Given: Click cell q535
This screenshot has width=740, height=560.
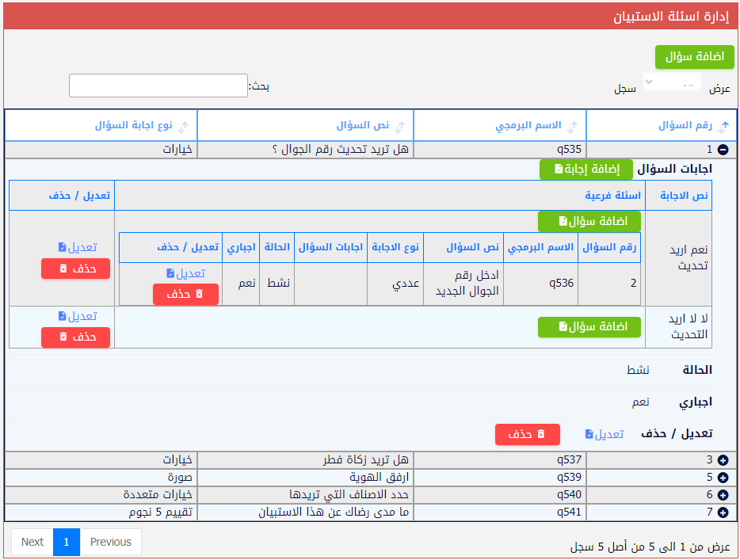Looking at the screenshot, I should [500, 150].
